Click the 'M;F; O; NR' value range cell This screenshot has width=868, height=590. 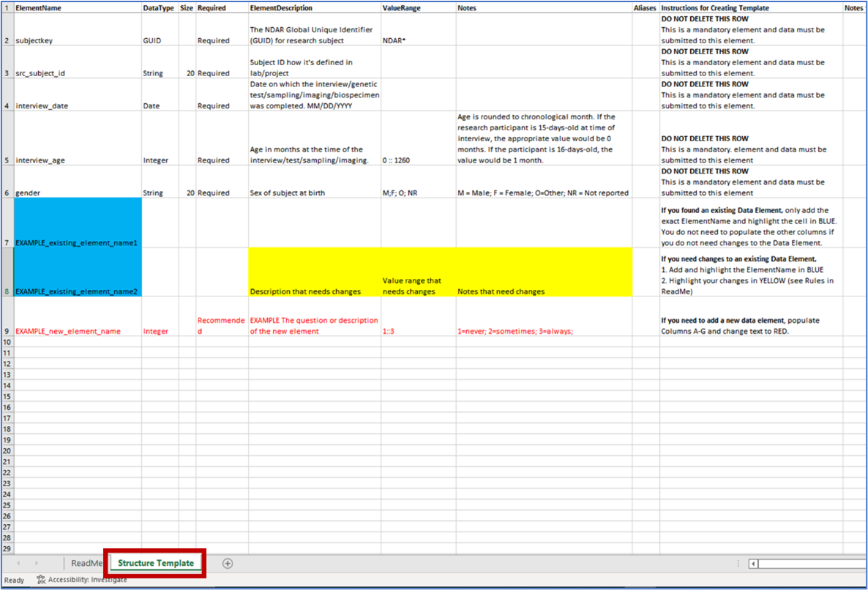pyautogui.click(x=418, y=182)
